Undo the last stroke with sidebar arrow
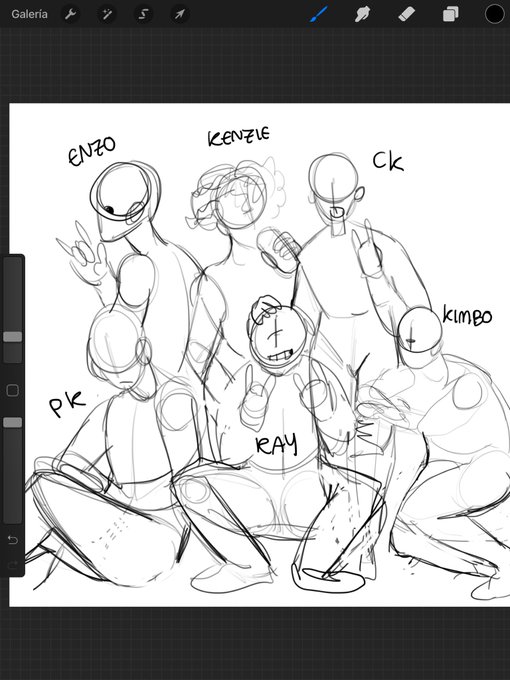510x680 pixels. (x=13, y=540)
